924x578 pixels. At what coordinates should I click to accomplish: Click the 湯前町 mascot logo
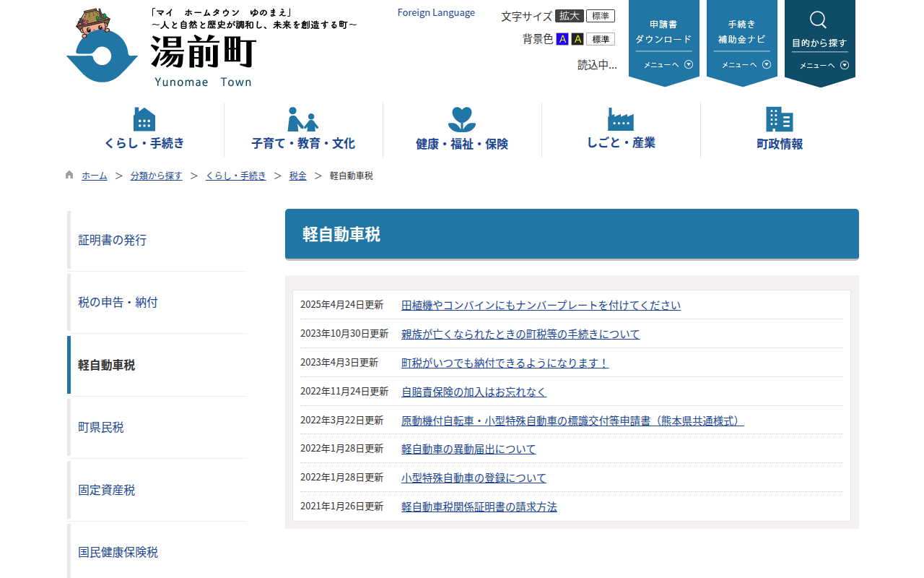click(x=101, y=43)
